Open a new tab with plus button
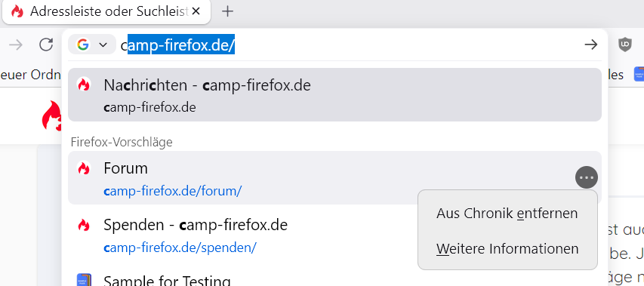The height and width of the screenshot is (286, 644). point(227,11)
